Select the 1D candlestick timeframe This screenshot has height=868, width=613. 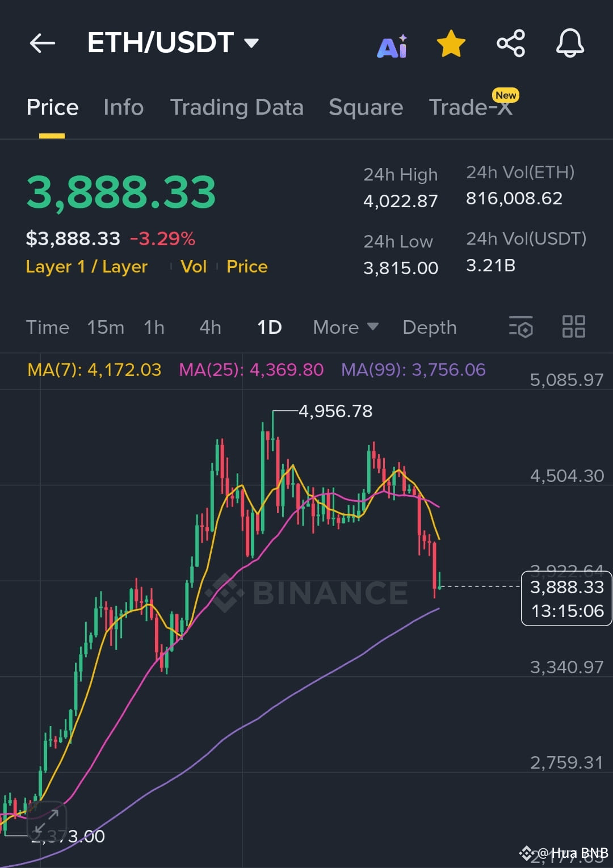pos(268,327)
